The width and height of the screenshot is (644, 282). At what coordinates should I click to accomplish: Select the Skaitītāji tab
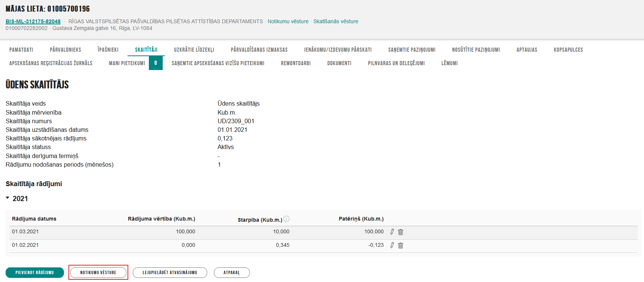click(x=146, y=49)
